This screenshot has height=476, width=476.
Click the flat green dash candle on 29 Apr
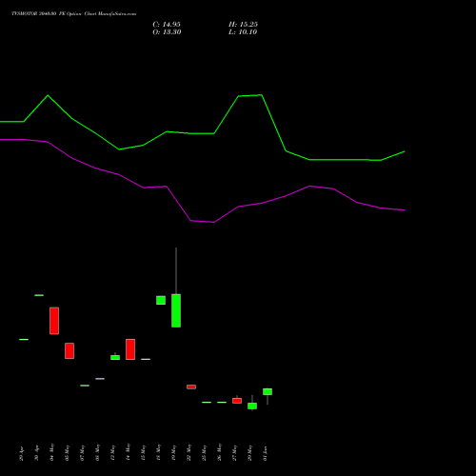[24, 339]
